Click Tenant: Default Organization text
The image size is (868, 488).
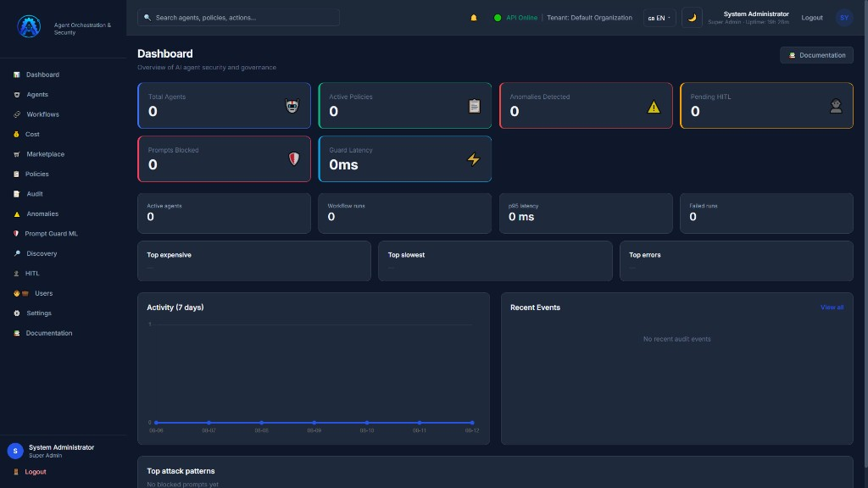(589, 18)
